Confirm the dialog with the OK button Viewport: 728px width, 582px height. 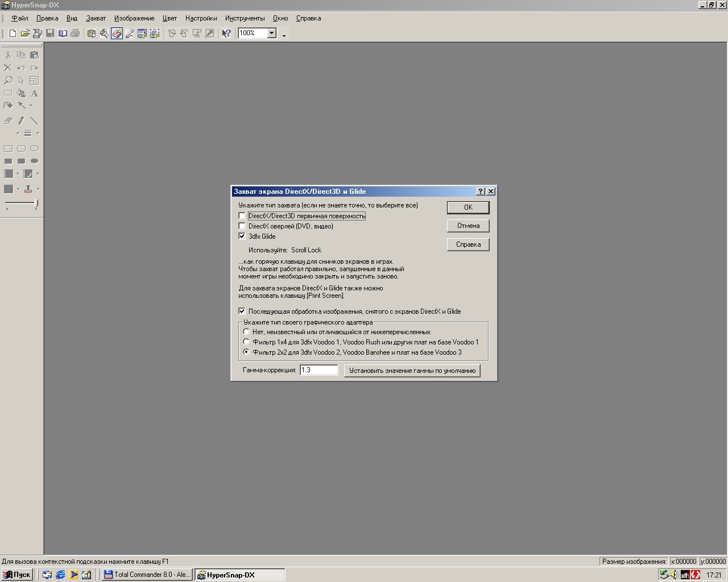[468, 207]
